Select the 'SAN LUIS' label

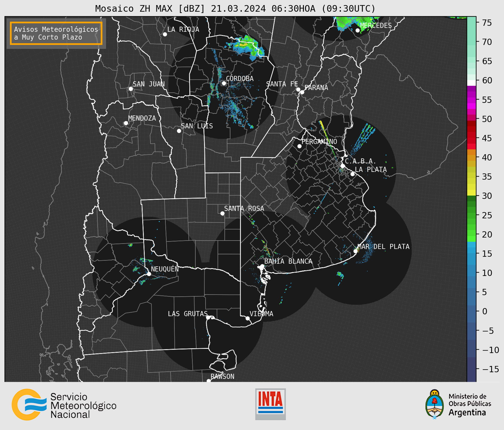197,126
